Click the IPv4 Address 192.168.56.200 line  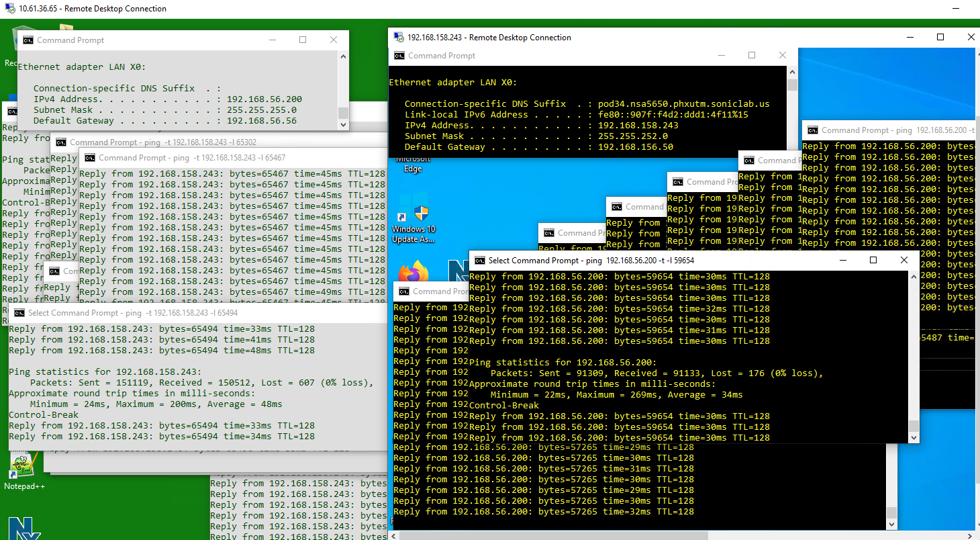pos(168,99)
